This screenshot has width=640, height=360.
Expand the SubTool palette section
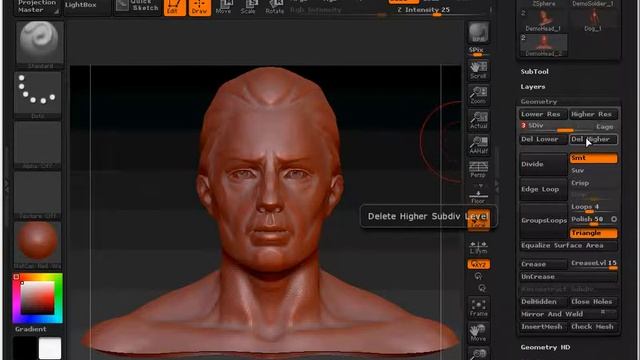(534, 71)
